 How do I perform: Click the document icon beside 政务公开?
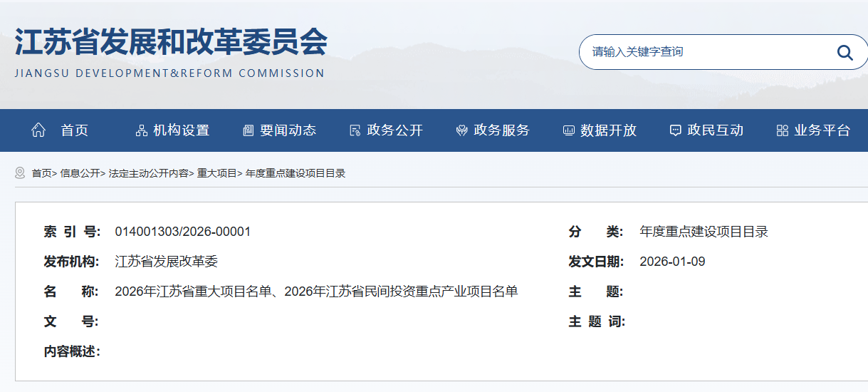click(x=355, y=130)
